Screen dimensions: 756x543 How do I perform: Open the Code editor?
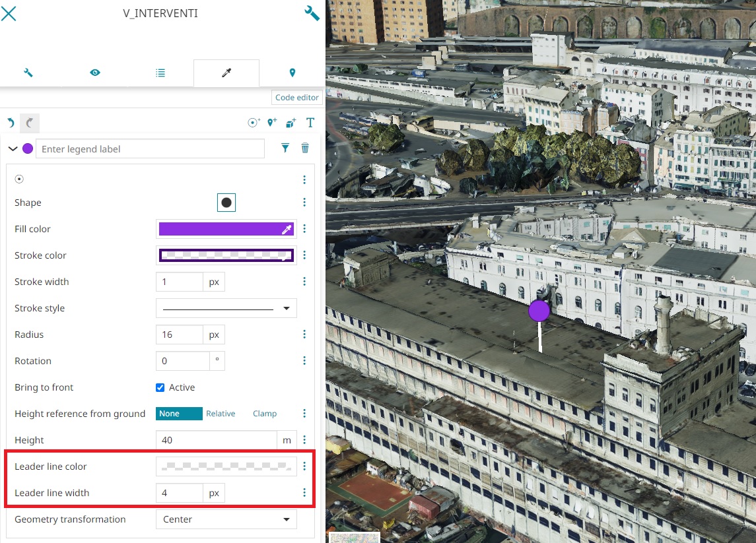(296, 98)
